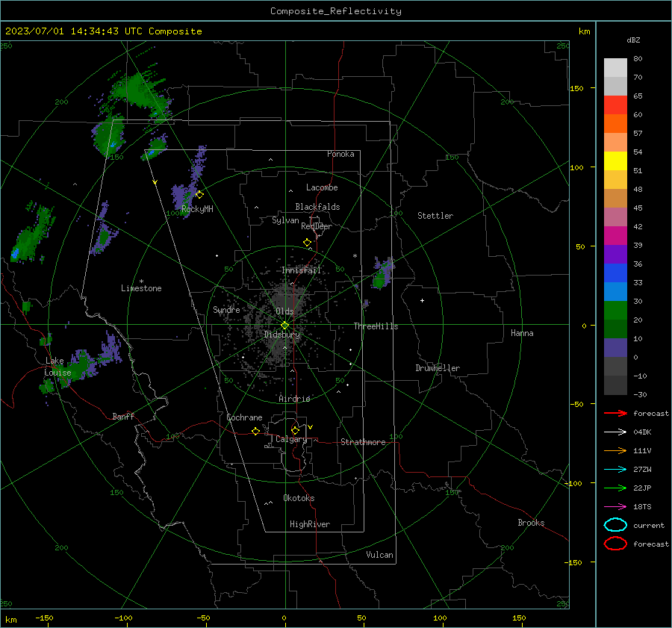Click the Cochrane label
Viewport: 672px width, 628px height.
(244, 417)
